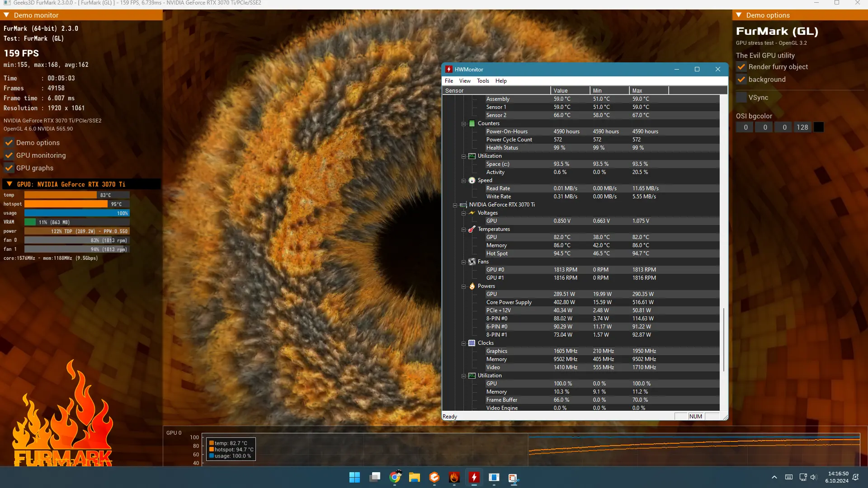The width and height of the screenshot is (868, 488).
Task: Click the blue window app taskbar icon
Action: (x=494, y=477)
